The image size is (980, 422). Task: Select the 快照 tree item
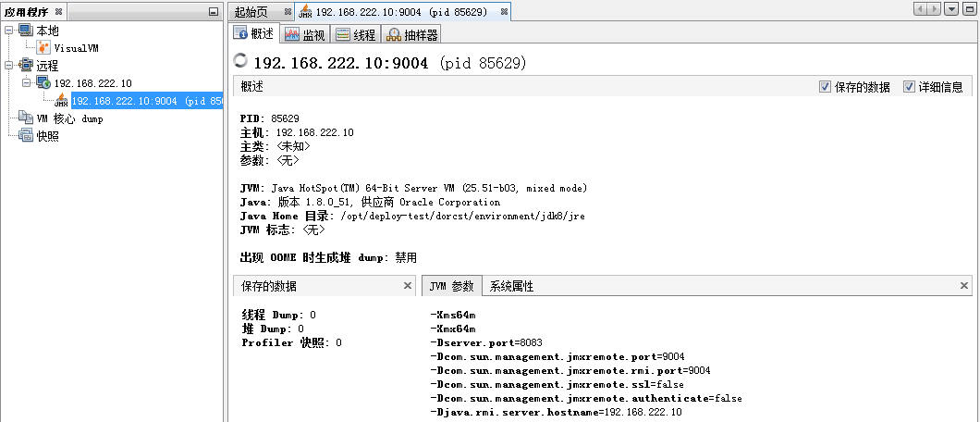click(47, 136)
